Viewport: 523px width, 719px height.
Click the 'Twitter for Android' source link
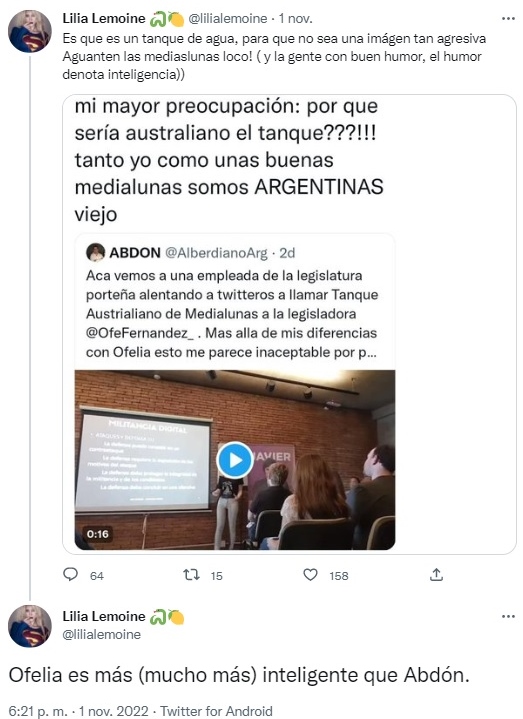[216, 711]
